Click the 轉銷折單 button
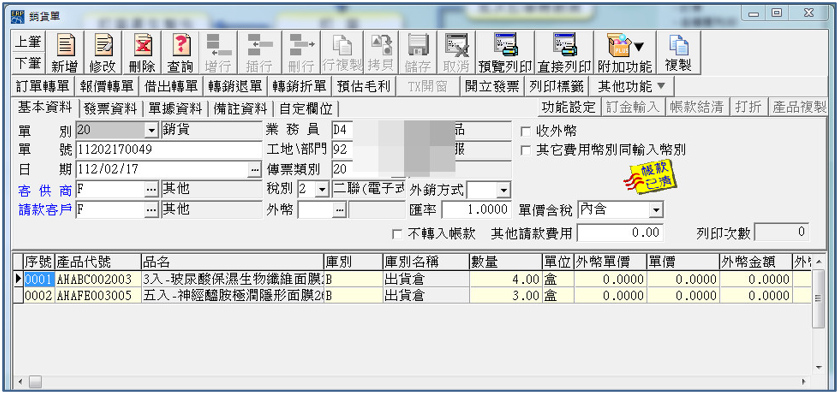 click(299, 86)
